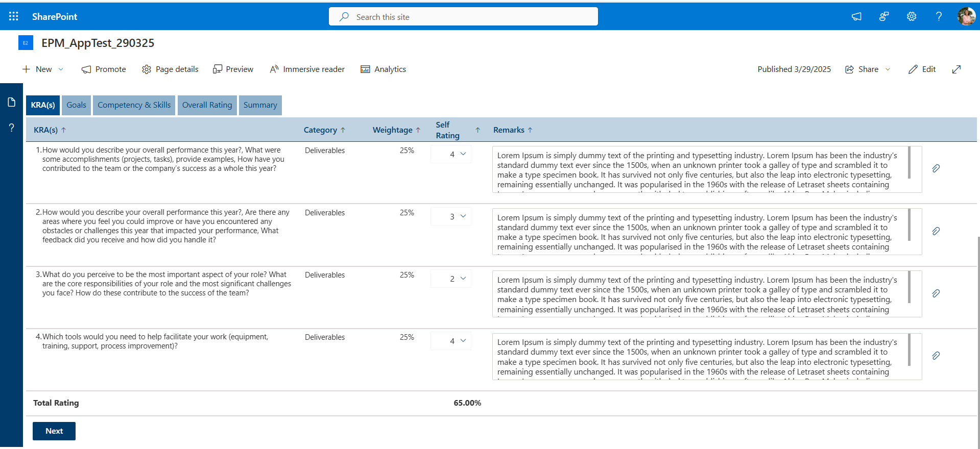The height and width of the screenshot is (449, 980).
Task: Attach a file to KRA 1 remarks
Action: [936, 168]
